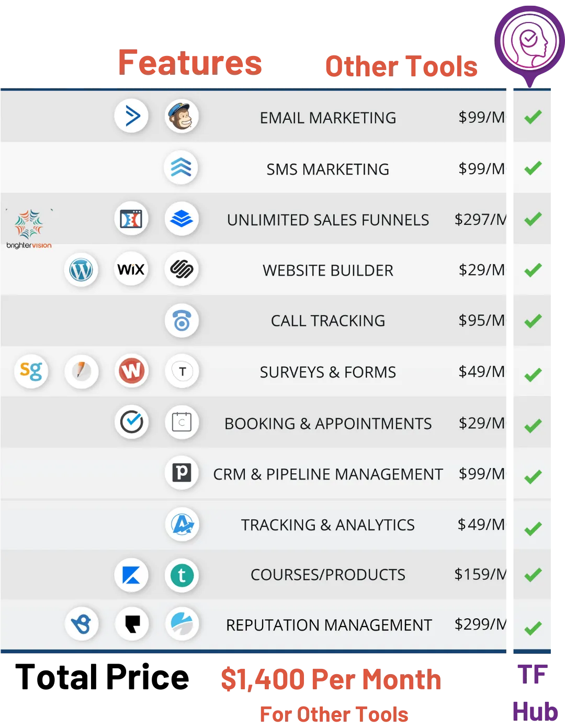Screen dimensions: 565x728
Task: Click the $299/M reputation management price
Action: (480, 624)
